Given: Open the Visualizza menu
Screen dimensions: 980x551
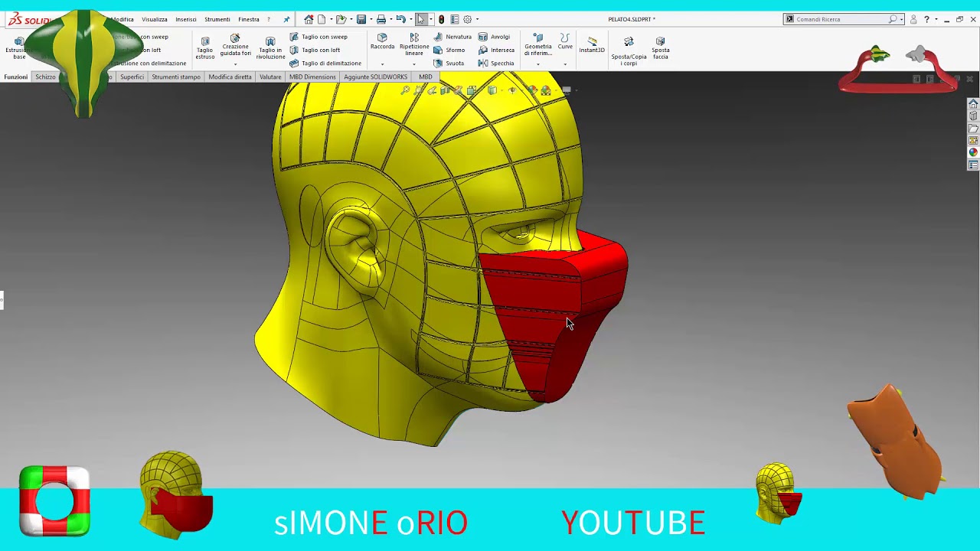Looking at the screenshot, I should (x=154, y=19).
